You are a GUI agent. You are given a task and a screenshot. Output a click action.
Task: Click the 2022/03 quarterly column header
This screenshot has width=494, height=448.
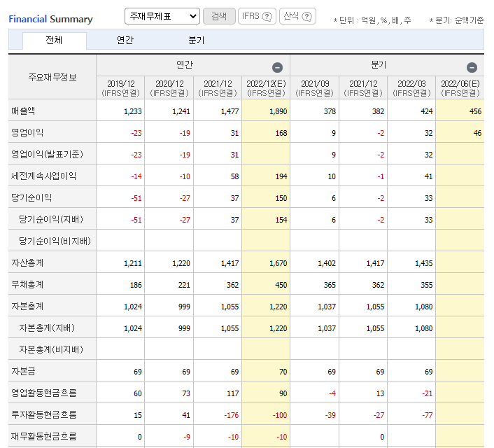pyautogui.click(x=411, y=87)
